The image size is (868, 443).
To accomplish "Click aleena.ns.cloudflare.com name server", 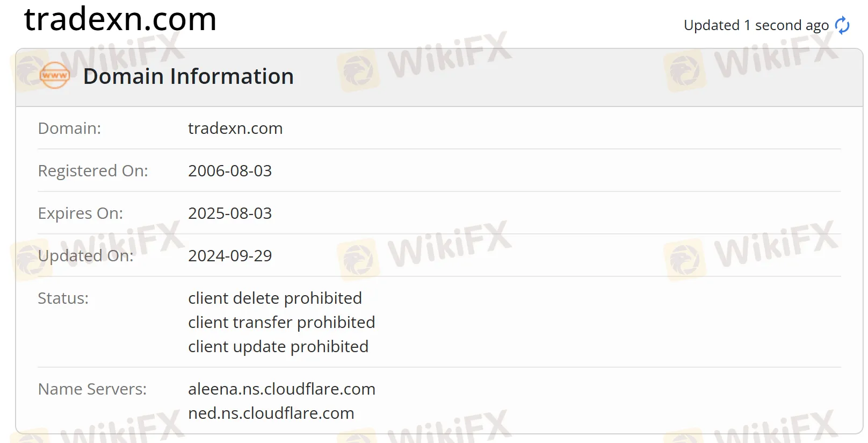I will point(281,389).
